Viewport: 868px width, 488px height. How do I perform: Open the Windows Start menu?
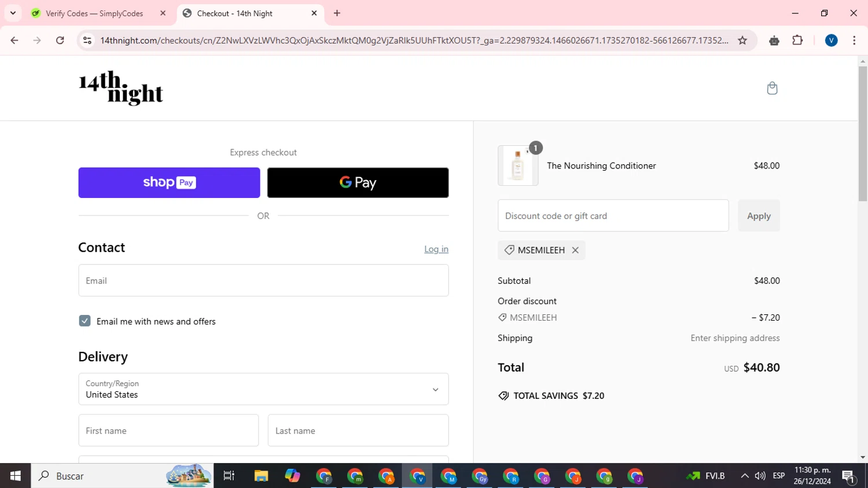(x=15, y=476)
